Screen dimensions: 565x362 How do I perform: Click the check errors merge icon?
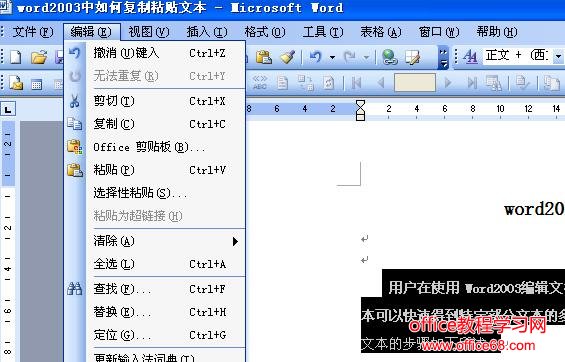(522, 83)
